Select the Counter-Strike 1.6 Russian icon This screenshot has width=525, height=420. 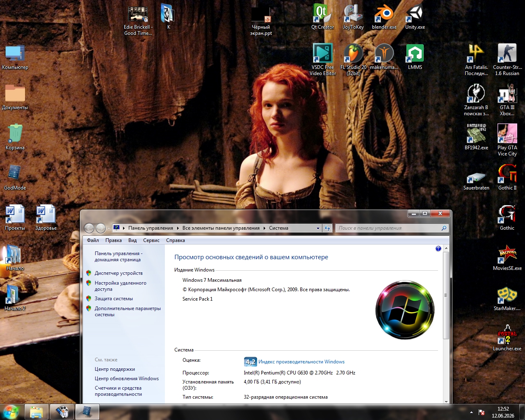point(507,59)
